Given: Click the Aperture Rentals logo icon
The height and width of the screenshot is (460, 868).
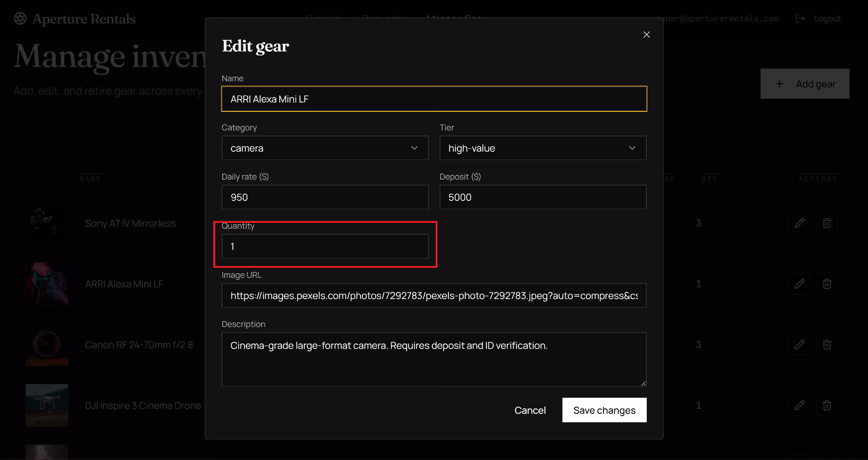Looking at the screenshot, I should [x=20, y=19].
